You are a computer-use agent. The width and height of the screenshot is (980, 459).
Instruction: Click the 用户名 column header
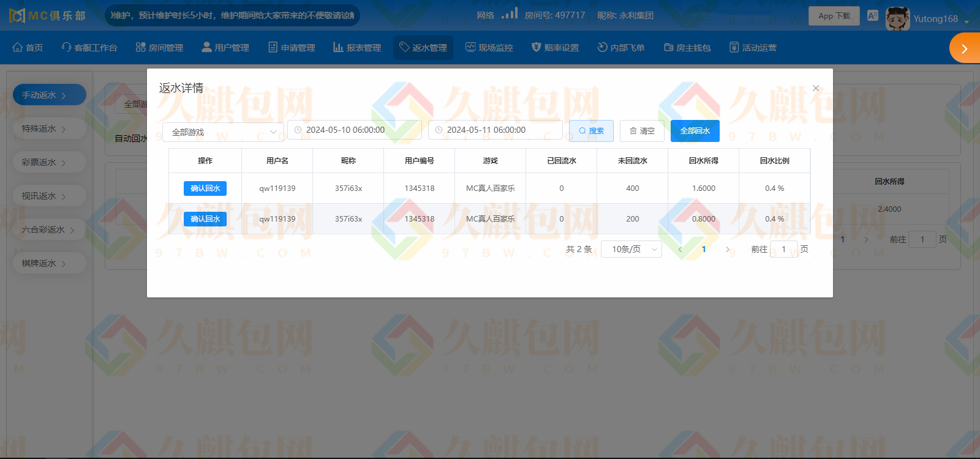point(277,161)
